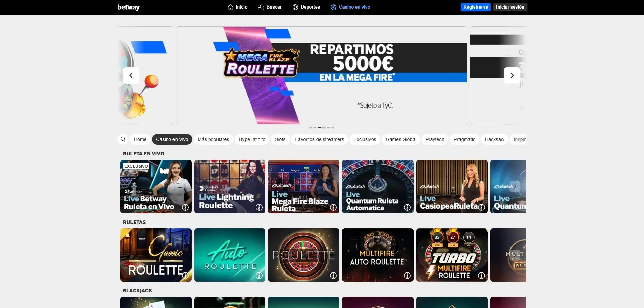Image resolution: width=644 pixels, height=308 pixels.
Task: Expand category bar with right arrow
Action: pyautogui.click(x=515, y=139)
